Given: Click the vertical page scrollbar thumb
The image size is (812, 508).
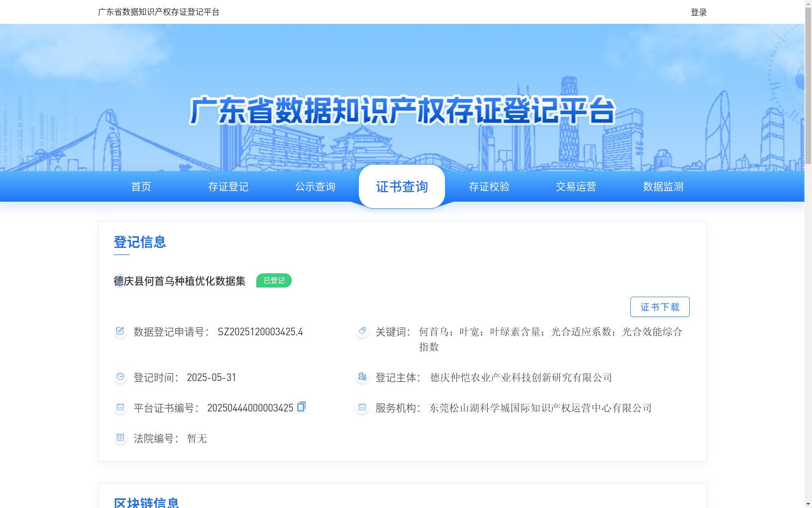Looking at the screenshot, I should click(808, 85).
